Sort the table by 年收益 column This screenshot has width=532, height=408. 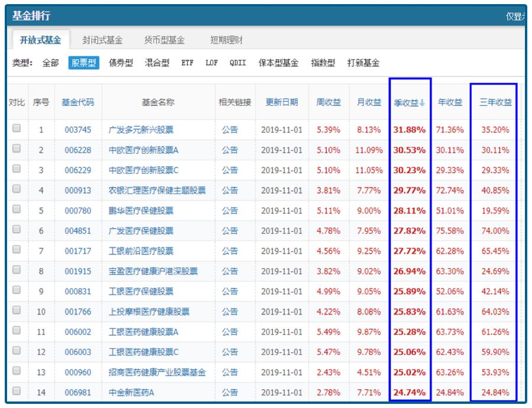click(449, 101)
